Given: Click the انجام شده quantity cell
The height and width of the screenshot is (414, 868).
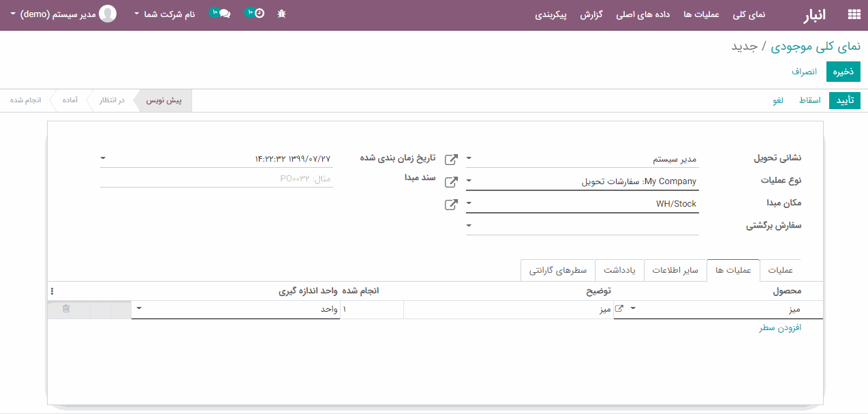Looking at the screenshot, I should coord(372,310).
